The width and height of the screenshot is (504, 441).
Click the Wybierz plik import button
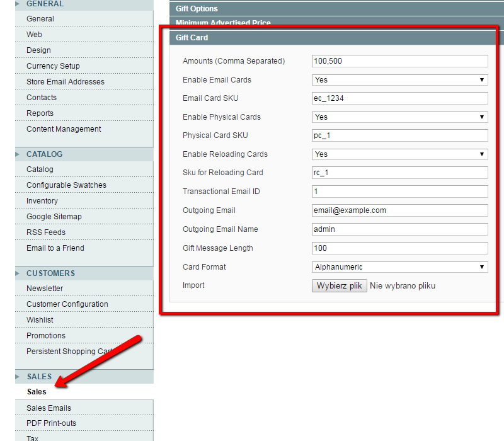339,285
